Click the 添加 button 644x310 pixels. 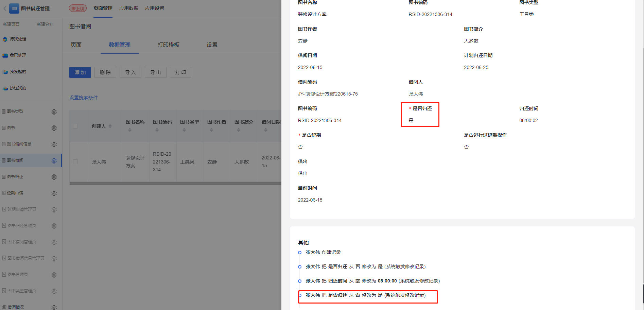pos(80,72)
